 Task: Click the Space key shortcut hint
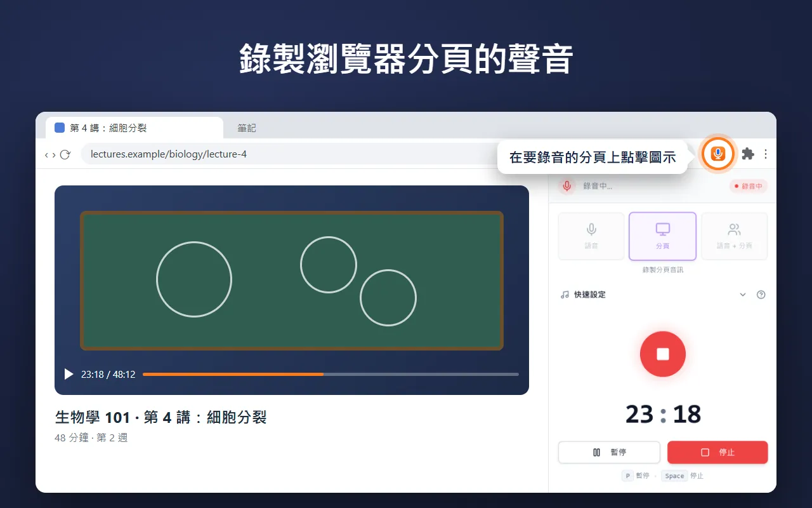tap(674, 476)
